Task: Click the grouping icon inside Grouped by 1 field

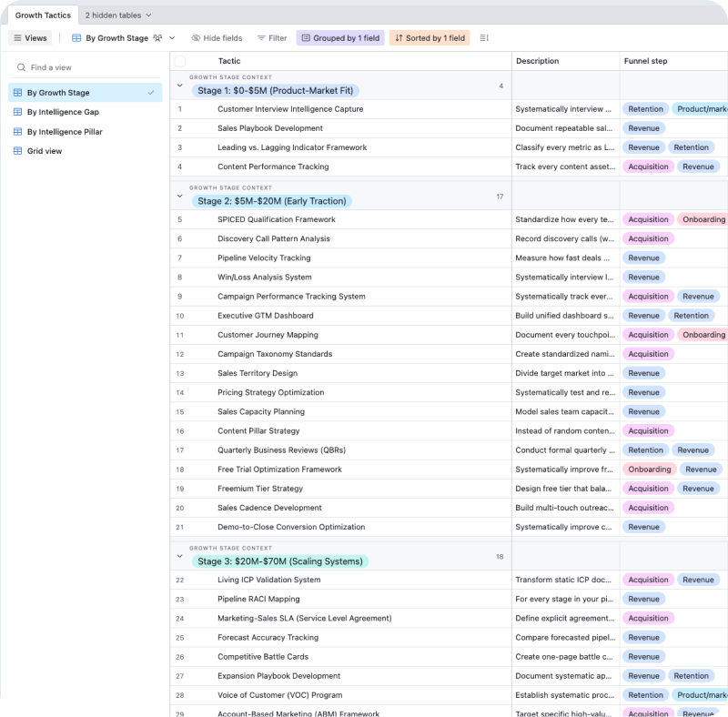Action: click(x=308, y=38)
